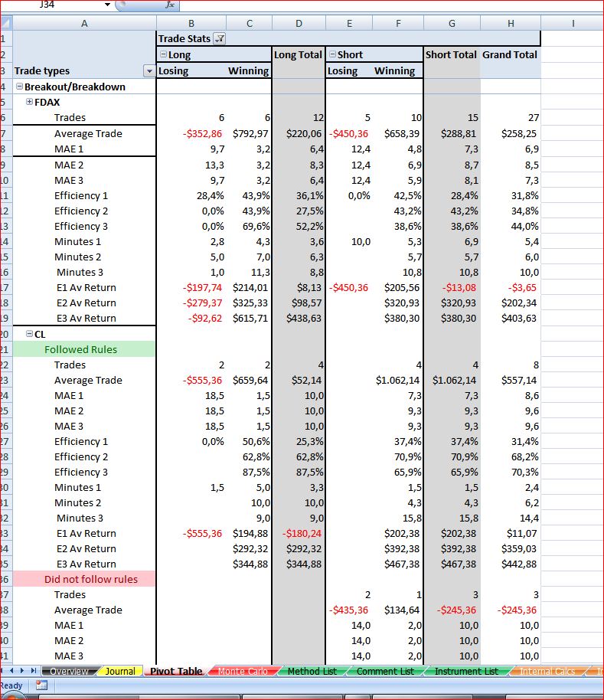Click the previous sheet navigation arrow
Screen dimensions: 604x700
click(x=11, y=671)
